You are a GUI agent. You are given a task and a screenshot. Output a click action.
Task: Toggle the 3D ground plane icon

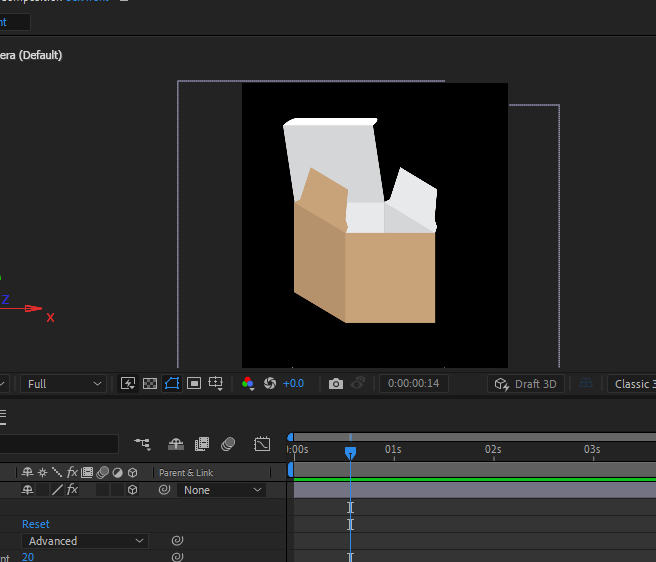pyautogui.click(x=586, y=383)
